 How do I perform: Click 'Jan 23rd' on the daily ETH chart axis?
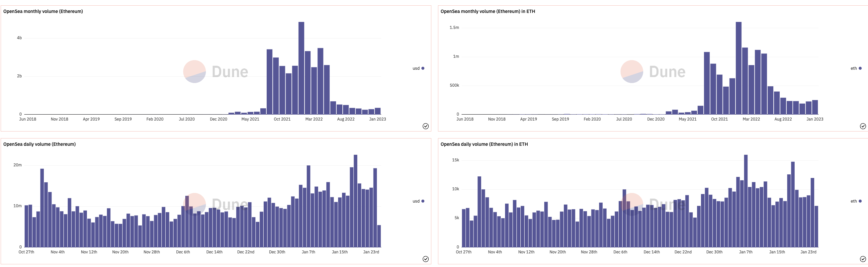(x=808, y=252)
